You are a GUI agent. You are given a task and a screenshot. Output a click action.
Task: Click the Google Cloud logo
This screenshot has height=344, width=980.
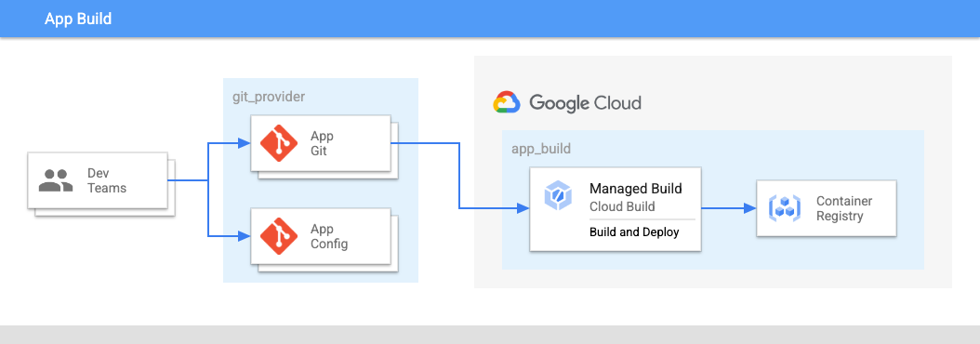pyautogui.click(x=507, y=102)
